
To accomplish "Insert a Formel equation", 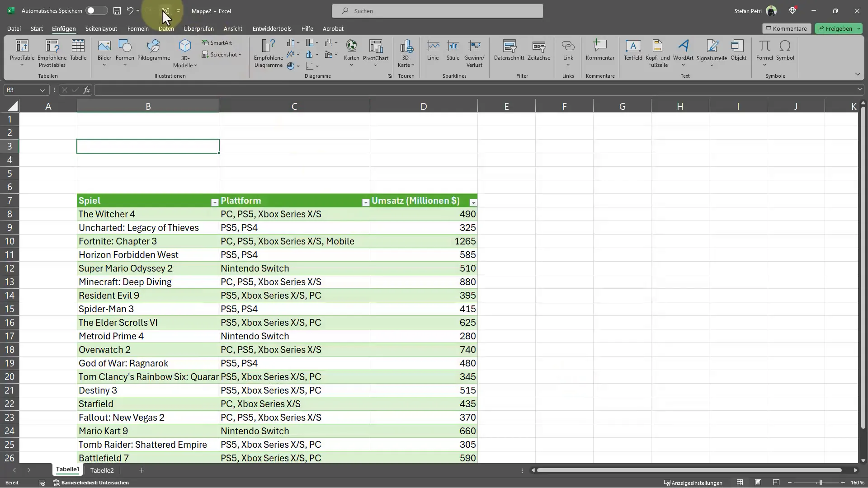I will click(764, 53).
